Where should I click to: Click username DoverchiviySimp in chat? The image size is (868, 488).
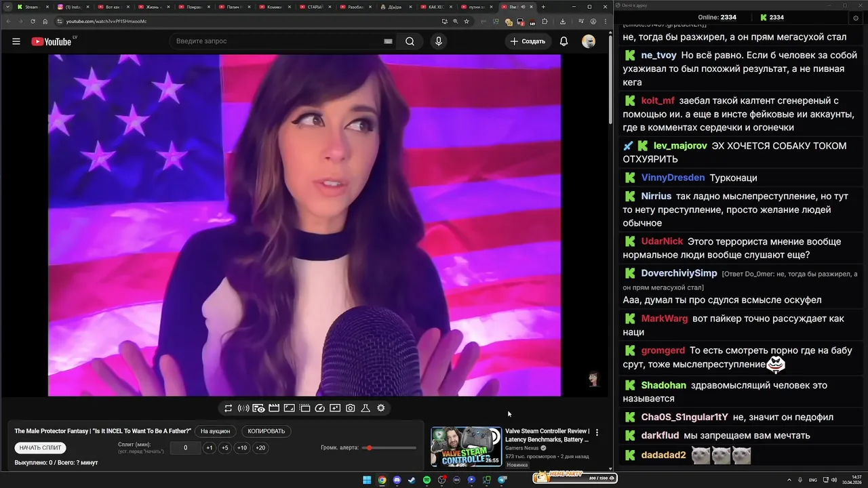pos(679,273)
